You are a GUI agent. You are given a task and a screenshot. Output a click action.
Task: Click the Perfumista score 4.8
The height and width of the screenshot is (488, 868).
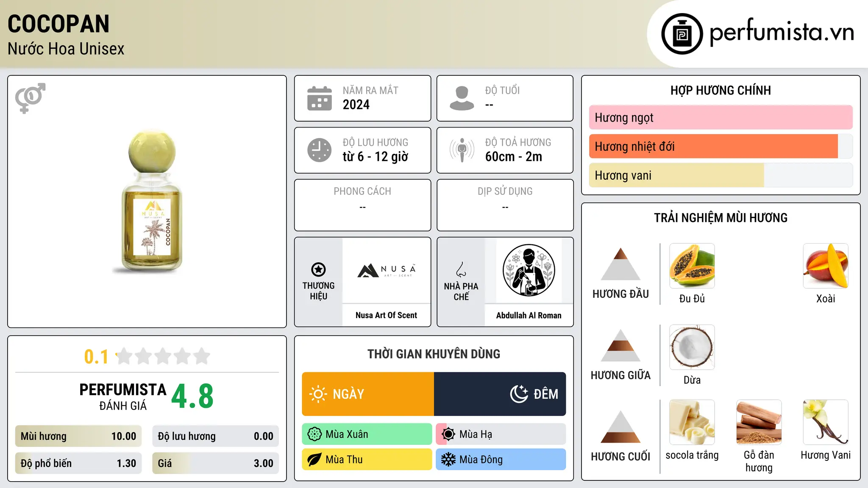(x=192, y=396)
